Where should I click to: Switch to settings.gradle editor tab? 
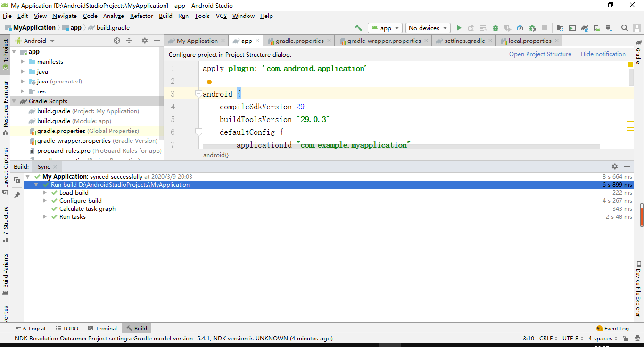464,41
